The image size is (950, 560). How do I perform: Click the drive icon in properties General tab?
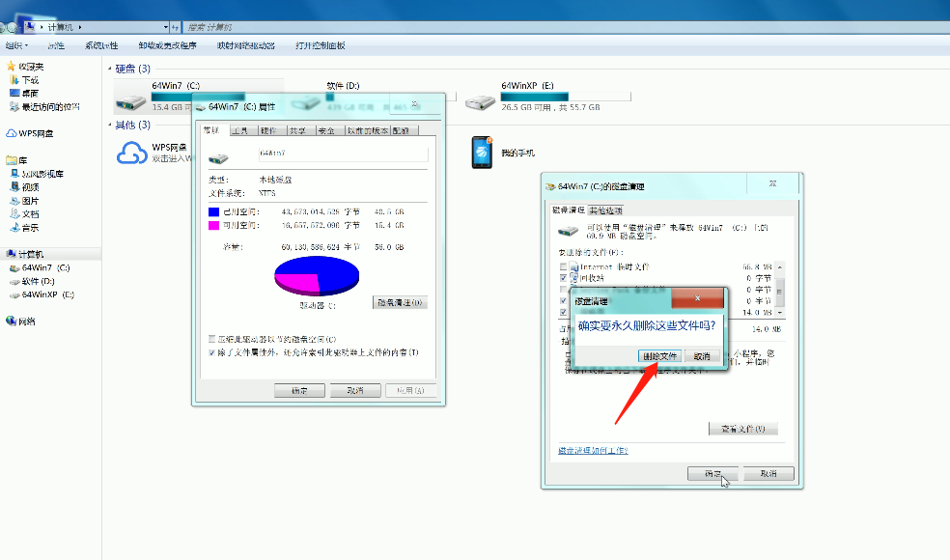pos(218,158)
